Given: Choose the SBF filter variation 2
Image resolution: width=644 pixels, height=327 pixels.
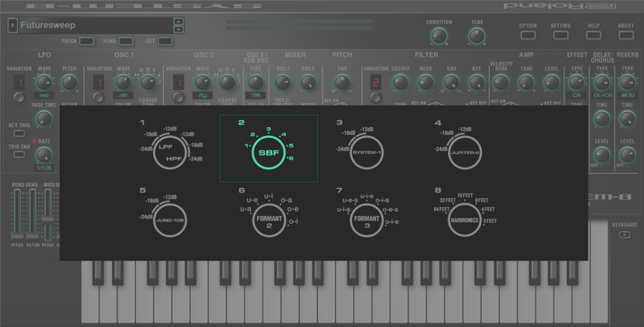Looking at the screenshot, I should (268, 152).
